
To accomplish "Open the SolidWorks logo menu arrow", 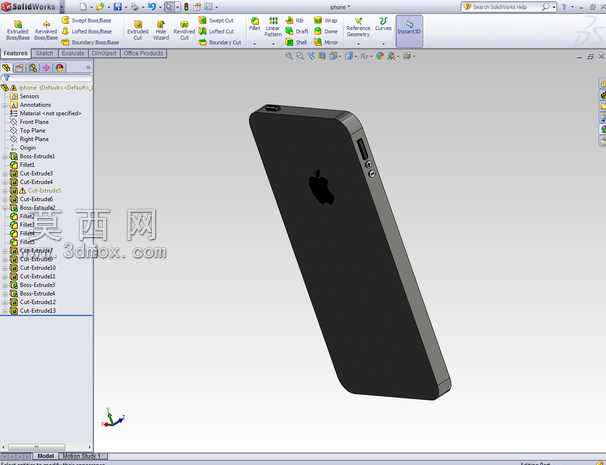I will tap(62, 7).
